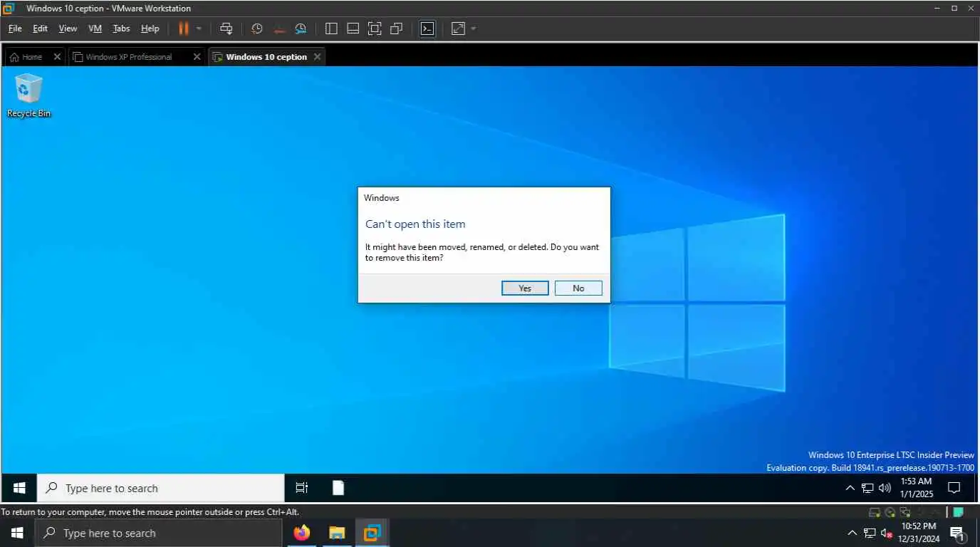The image size is (980, 547).
Task: Open Firefox from the host taskbar
Action: coord(302,533)
